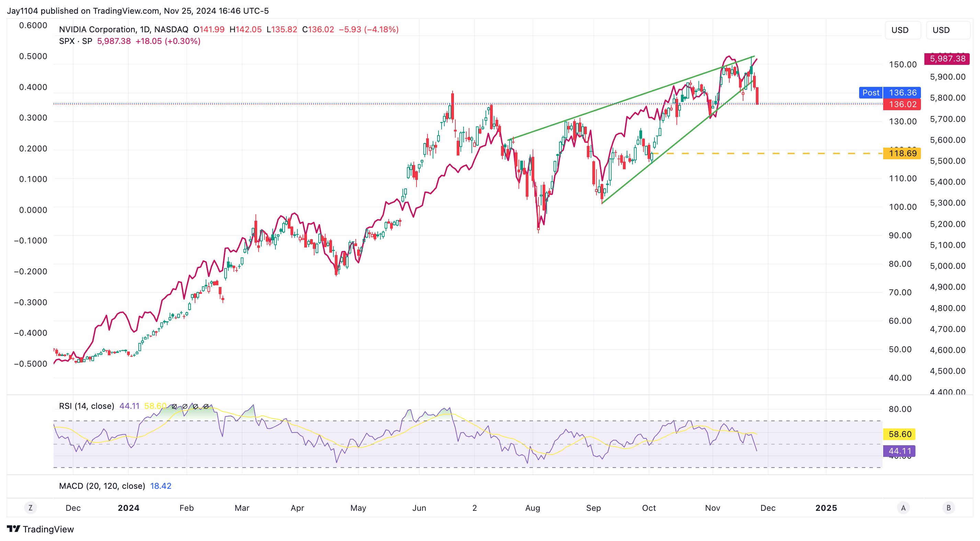Click the open value O141.99 in legend
980x541 pixels.
click(x=209, y=29)
